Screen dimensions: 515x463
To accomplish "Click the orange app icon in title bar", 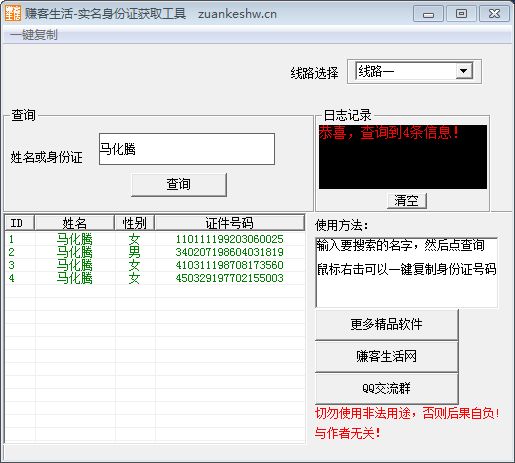I will point(13,14).
